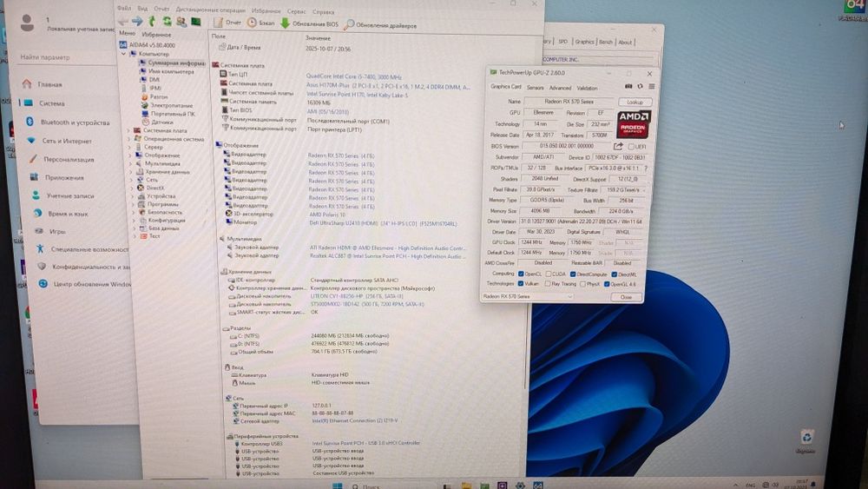Toggle the Ray Tracing checkbox in GPU-Z
The image size is (868, 489).
coord(548,283)
